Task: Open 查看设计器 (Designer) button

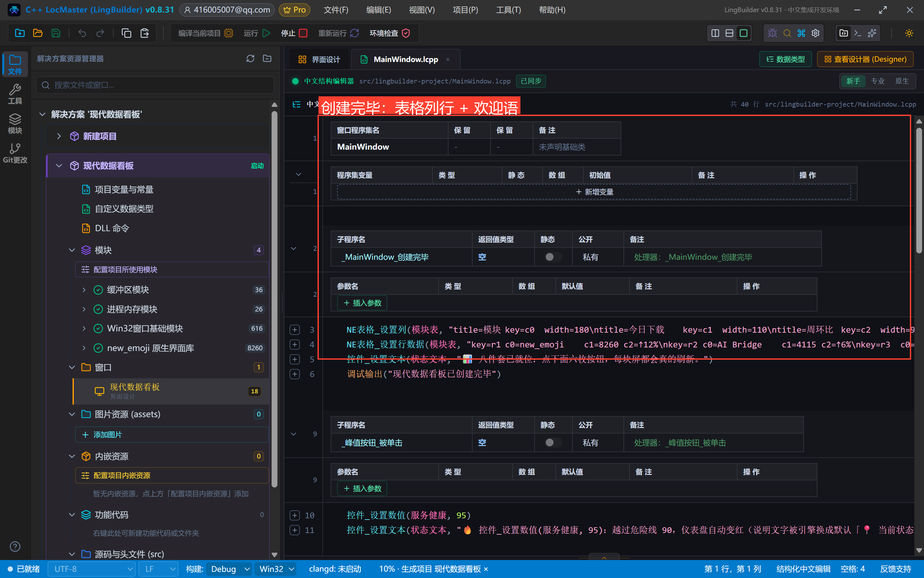Action: tap(865, 59)
